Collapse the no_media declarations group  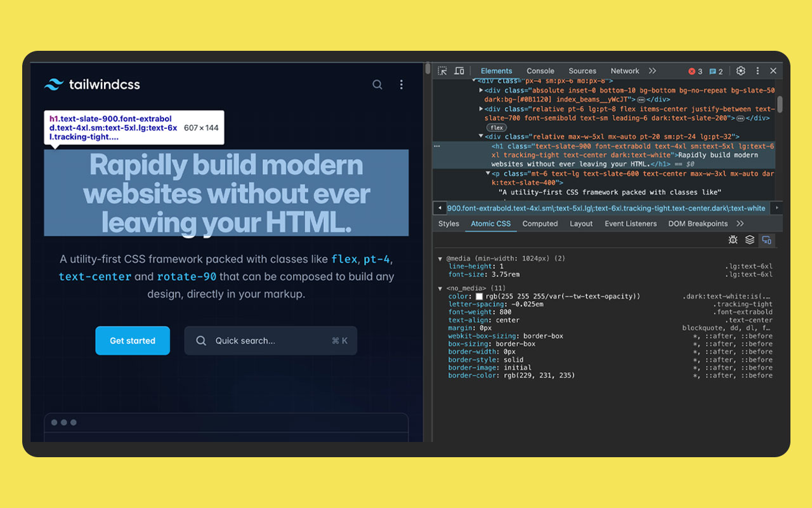pos(439,288)
